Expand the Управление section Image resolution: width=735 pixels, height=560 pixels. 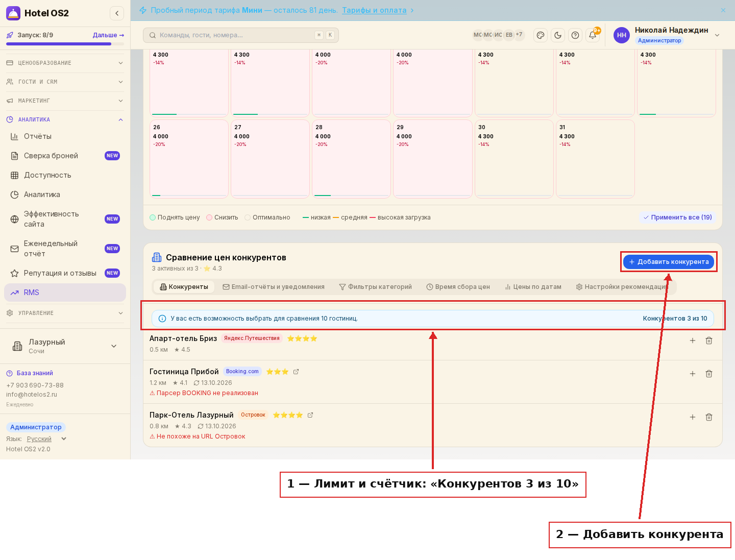tap(65, 313)
